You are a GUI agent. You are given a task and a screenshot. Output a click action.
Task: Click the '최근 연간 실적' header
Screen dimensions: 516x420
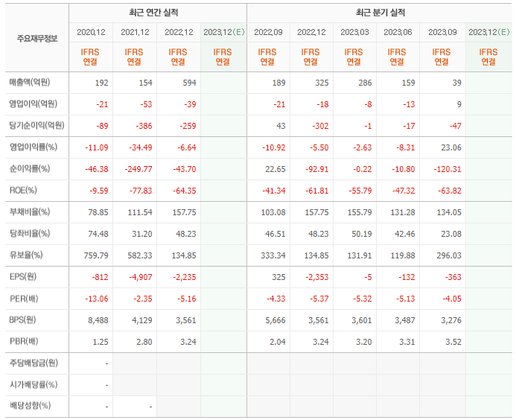tap(153, 13)
